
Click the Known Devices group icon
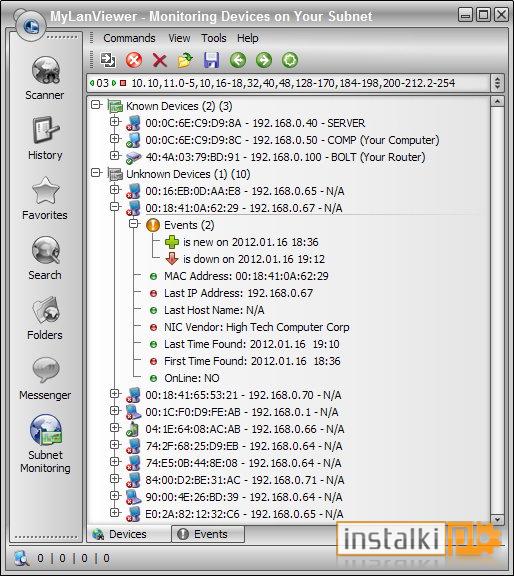click(115, 106)
